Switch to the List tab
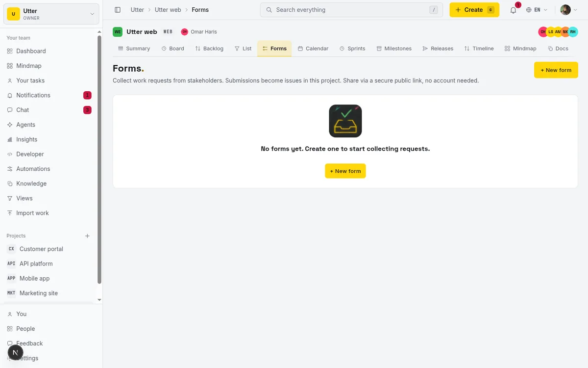 243,49
